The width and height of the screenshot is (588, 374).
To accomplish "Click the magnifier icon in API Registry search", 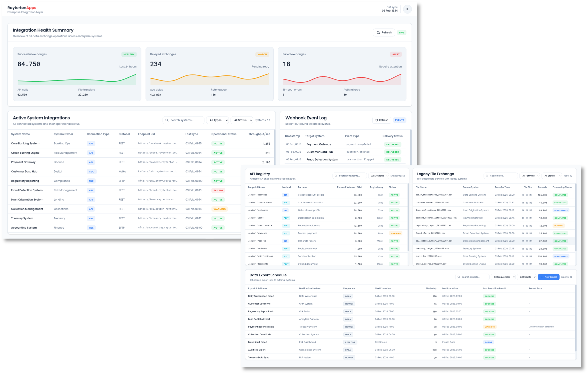I will click(336, 176).
